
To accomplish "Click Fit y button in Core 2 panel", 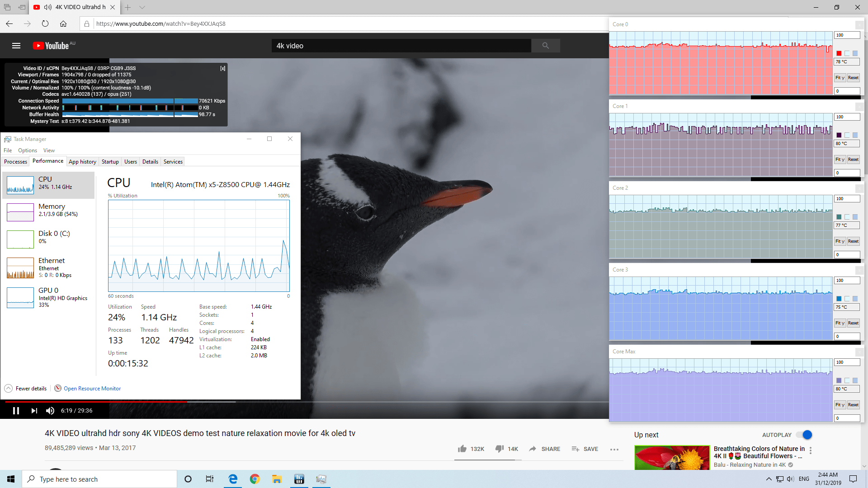I will click(x=840, y=241).
